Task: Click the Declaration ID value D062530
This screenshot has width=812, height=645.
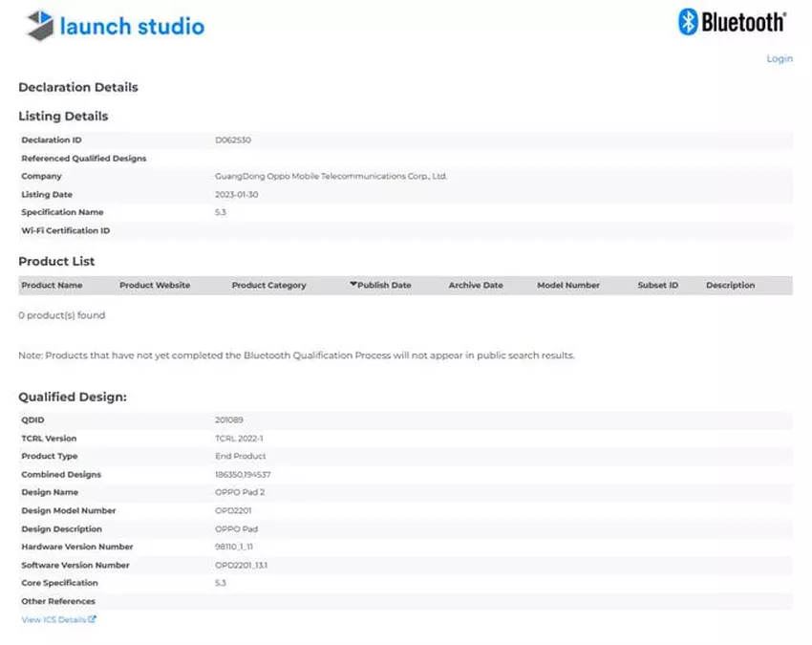Action: click(233, 140)
